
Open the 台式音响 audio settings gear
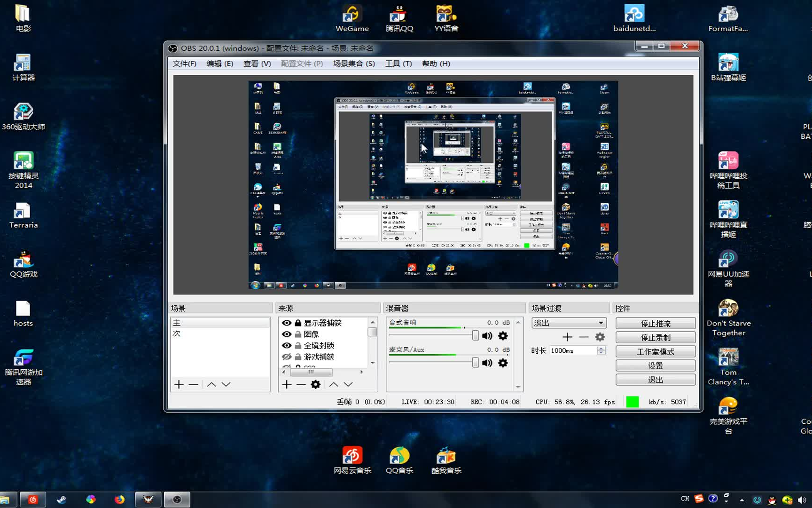[503, 336]
